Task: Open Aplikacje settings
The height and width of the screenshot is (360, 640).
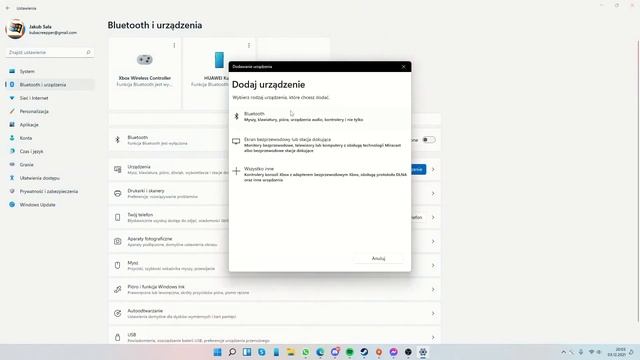Action: [50, 124]
